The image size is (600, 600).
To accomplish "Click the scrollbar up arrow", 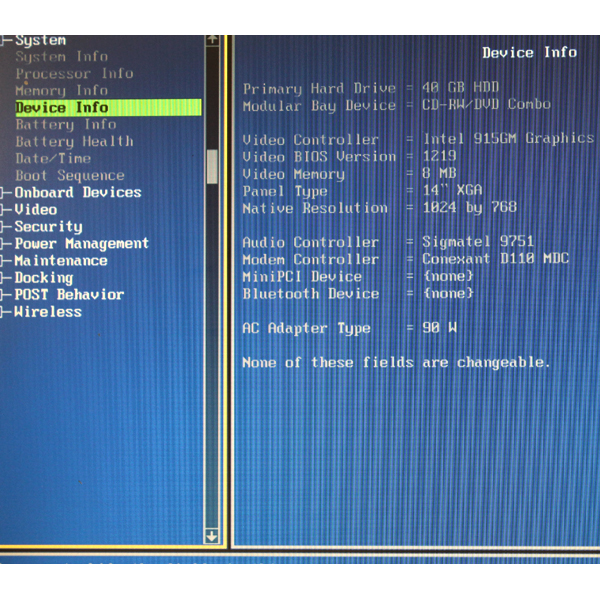I will click(x=211, y=41).
